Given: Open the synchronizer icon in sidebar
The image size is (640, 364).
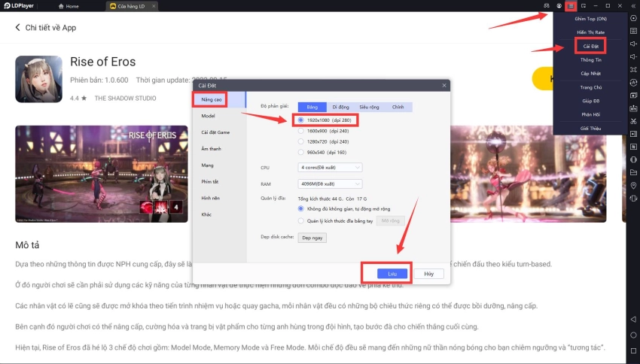Looking at the screenshot, I should 633,147.
